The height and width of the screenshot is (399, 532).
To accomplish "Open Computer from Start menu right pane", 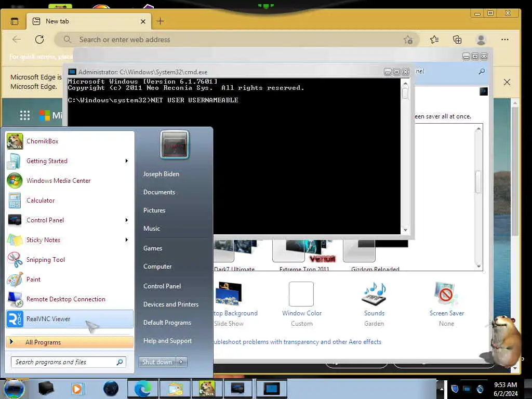I will point(157,267).
